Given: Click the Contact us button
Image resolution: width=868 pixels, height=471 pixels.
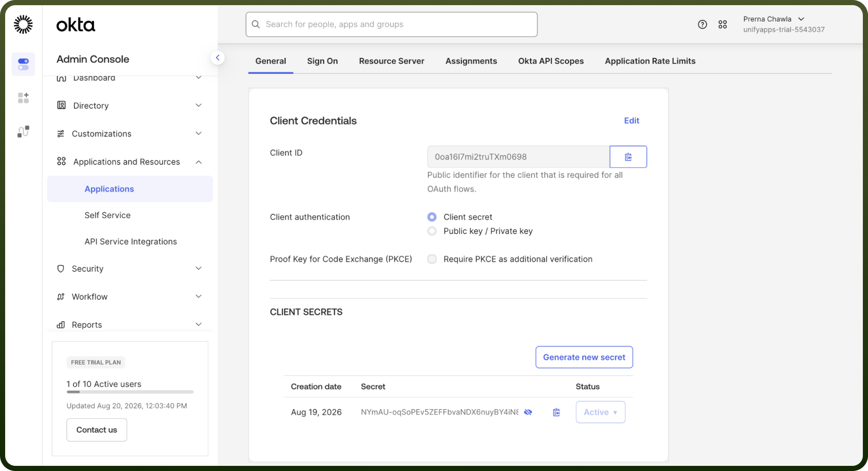Looking at the screenshot, I should (97, 430).
